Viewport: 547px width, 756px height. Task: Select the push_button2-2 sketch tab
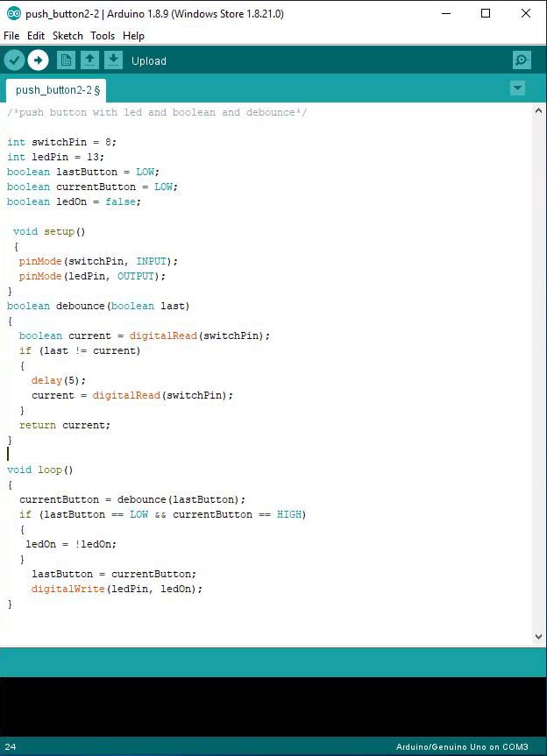coord(57,90)
